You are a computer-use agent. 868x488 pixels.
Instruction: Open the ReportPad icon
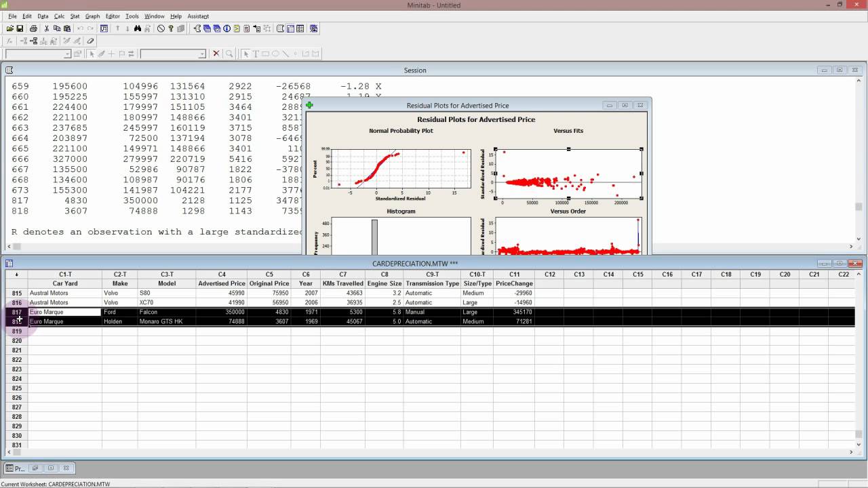(x=246, y=28)
